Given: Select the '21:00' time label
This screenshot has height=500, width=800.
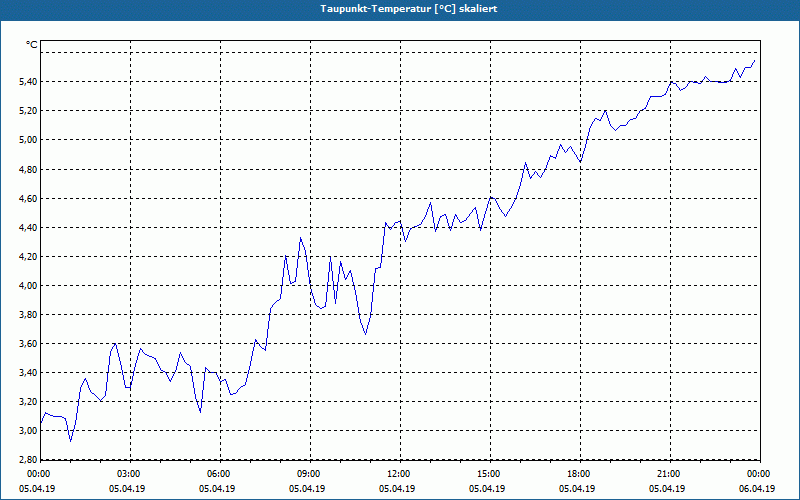Looking at the screenshot, I should coord(667,474).
